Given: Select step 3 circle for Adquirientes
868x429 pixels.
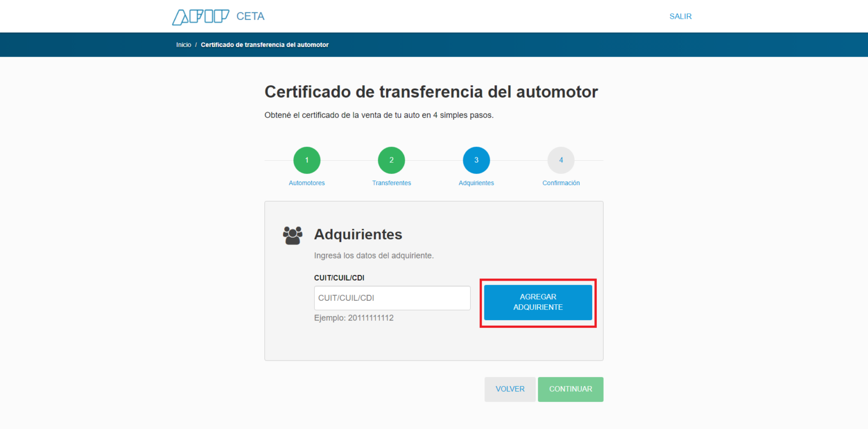Looking at the screenshot, I should click(476, 160).
